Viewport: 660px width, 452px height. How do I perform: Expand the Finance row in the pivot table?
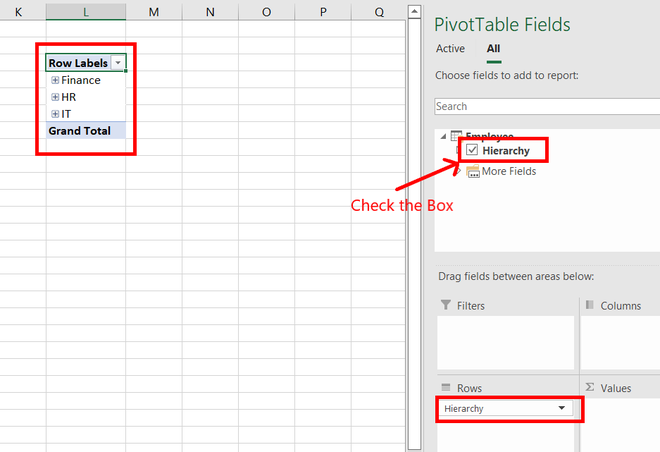(x=55, y=80)
